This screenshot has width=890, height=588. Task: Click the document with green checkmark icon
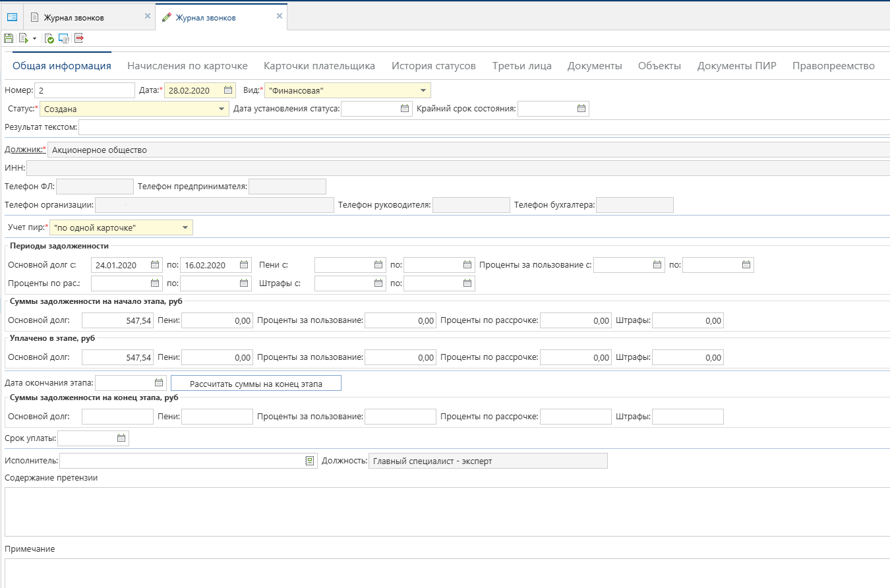(x=49, y=38)
